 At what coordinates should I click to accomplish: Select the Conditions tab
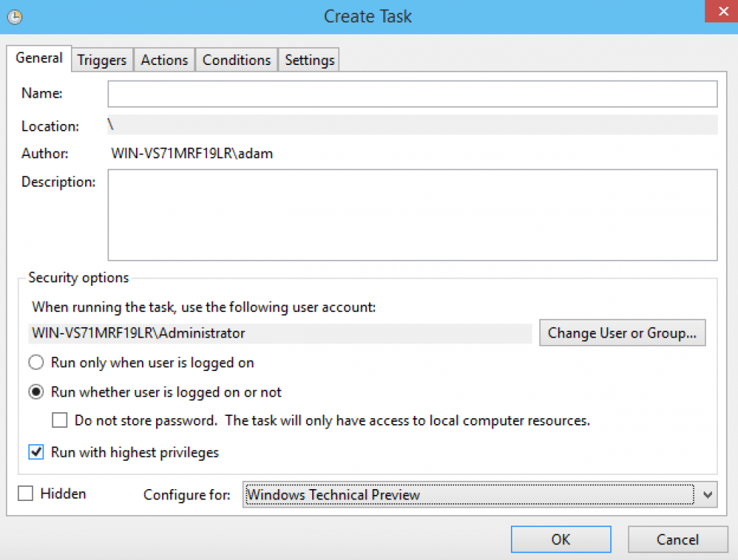point(236,60)
